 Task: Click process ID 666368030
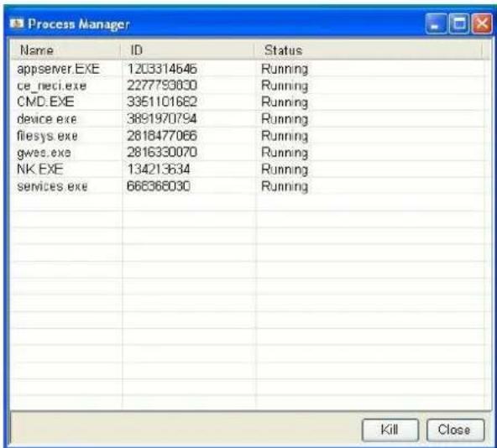159,186
